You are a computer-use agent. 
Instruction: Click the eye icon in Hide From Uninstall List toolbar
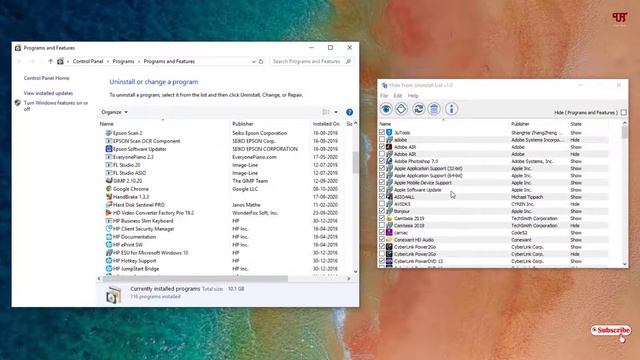tap(386, 109)
